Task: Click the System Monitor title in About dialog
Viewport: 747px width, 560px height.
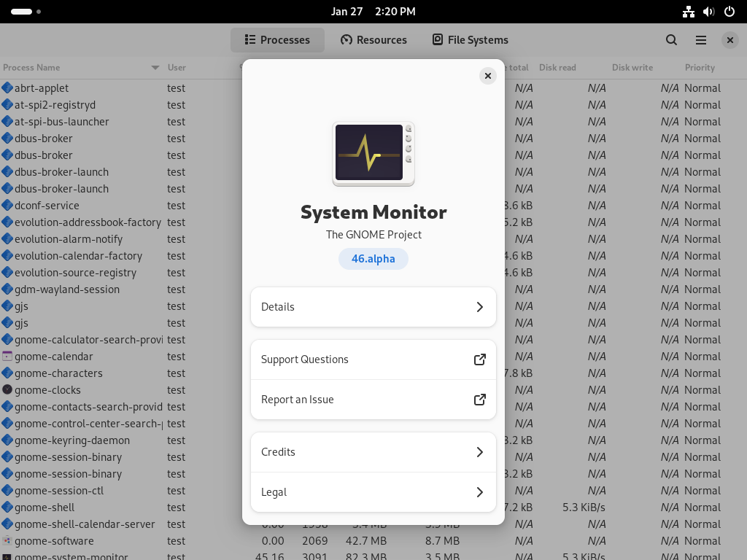Action: [373, 212]
